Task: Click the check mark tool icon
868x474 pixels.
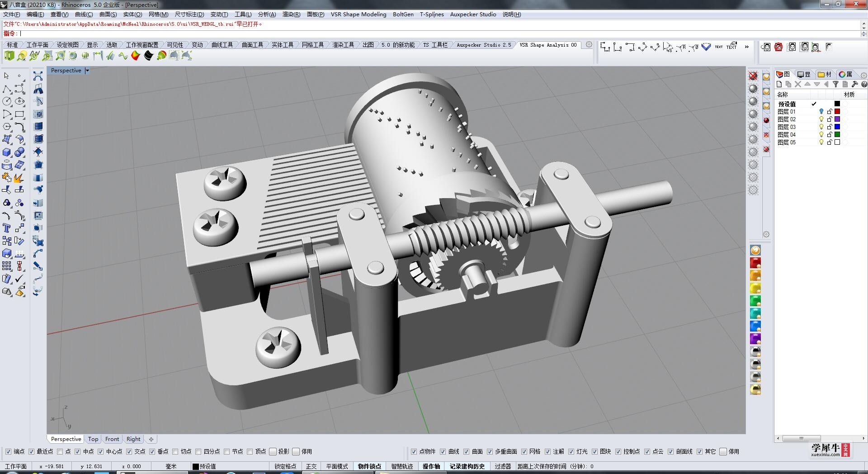Action: click(x=19, y=279)
